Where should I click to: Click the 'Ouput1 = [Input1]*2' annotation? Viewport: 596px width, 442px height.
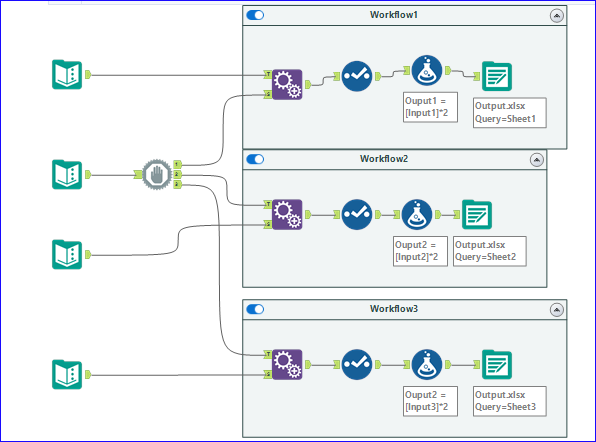pyautogui.click(x=430, y=107)
